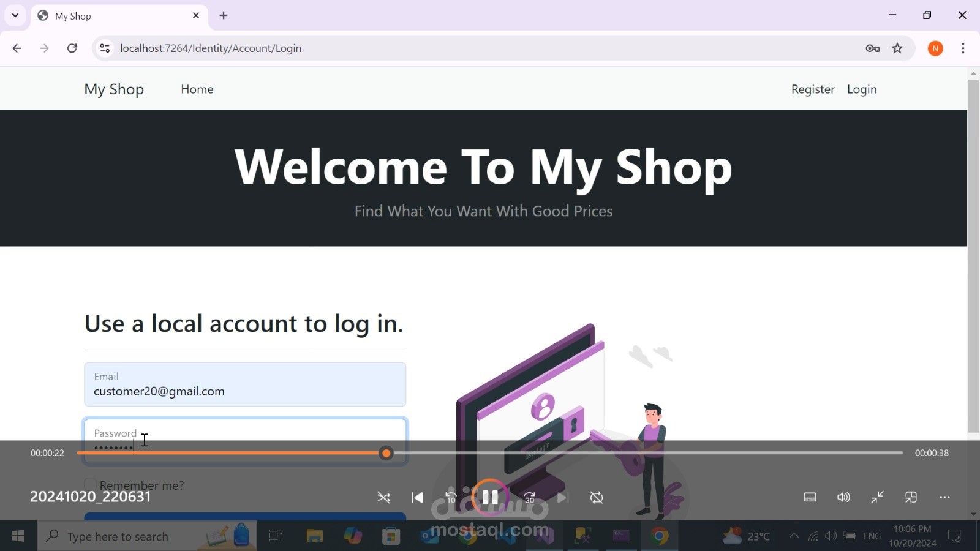This screenshot has width=980, height=551.
Task: Click the video seek bar handle
Action: (386, 453)
